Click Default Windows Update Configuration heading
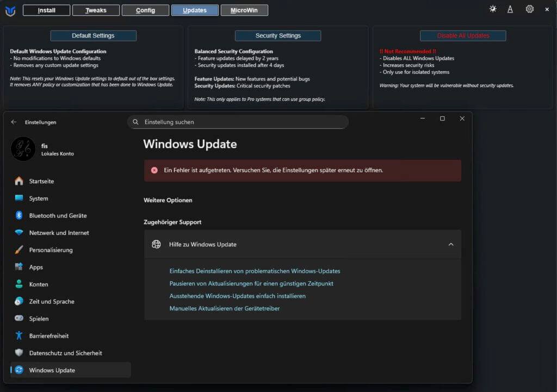The width and height of the screenshot is (557, 392). click(58, 52)
